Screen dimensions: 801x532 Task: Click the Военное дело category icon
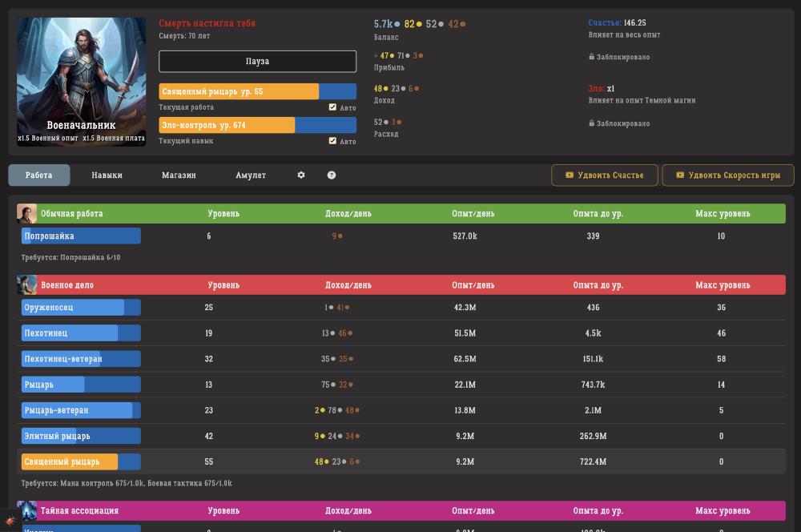[26, 285]
